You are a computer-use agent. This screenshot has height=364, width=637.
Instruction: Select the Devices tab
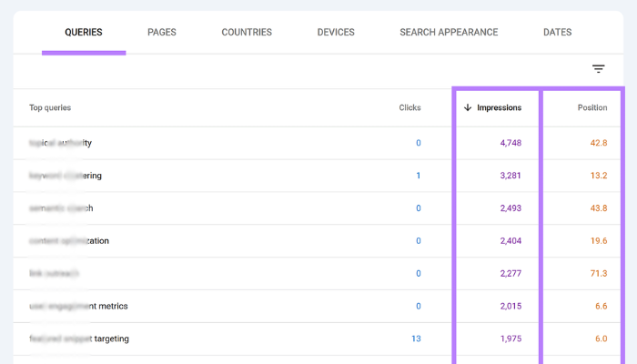pyautogui.click(x=336, y=33)
